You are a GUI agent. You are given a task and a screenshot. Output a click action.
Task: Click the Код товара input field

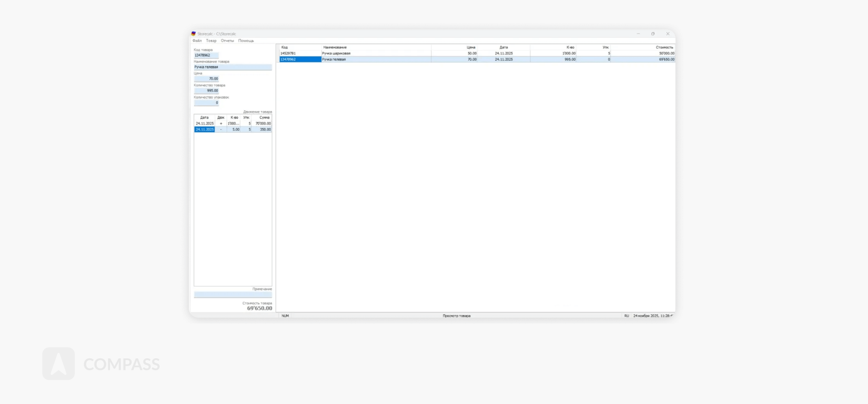click(206, 55)
